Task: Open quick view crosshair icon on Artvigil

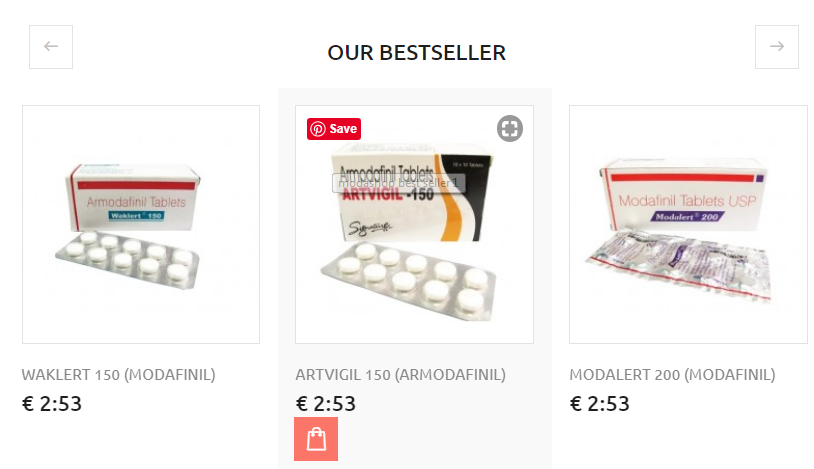Action: point(510,128)
